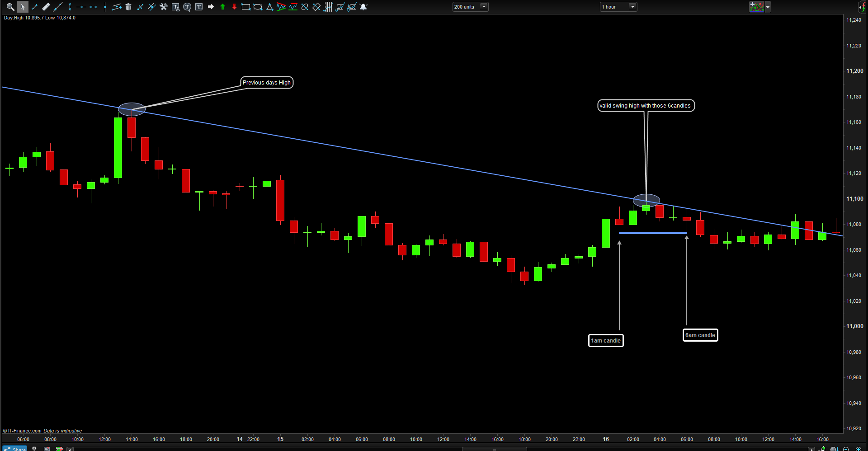
Task: Select the vertical segment tool
Action: pyautogui.click(x=70, y=7)
